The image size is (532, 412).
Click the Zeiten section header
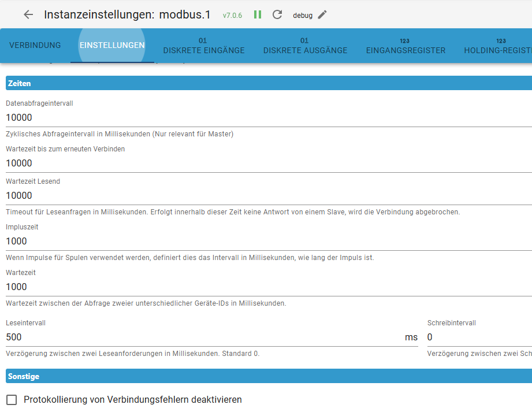tap(269, 83)
